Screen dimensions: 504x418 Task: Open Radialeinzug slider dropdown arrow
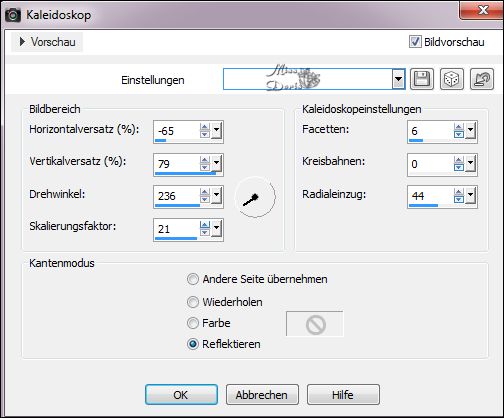point(470,195)
